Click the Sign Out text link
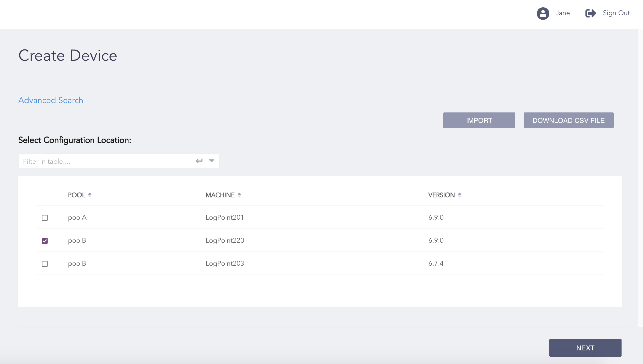This screenshot has width=643, height=364. click(616, 13)
